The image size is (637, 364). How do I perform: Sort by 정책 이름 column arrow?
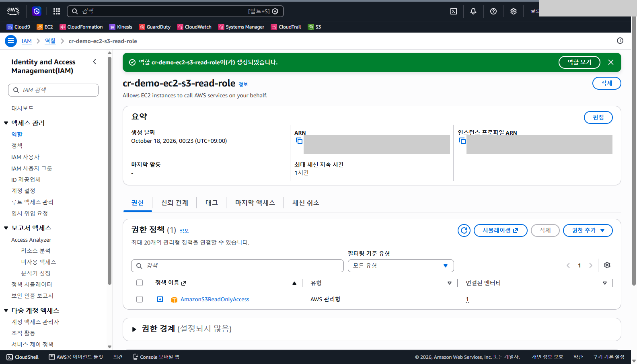(x=294, y=283)
